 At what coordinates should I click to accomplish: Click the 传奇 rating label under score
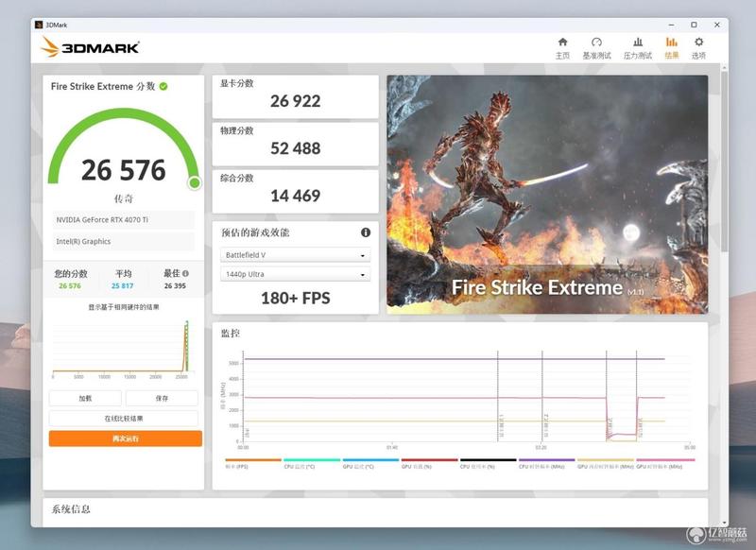point(124,198)
